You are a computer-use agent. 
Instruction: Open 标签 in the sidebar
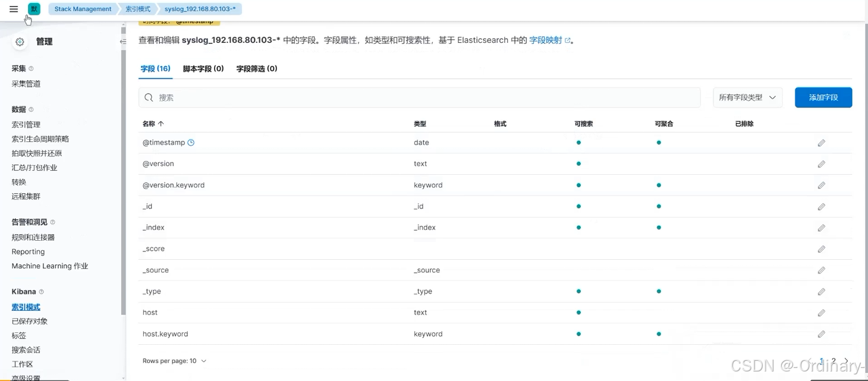19,336
